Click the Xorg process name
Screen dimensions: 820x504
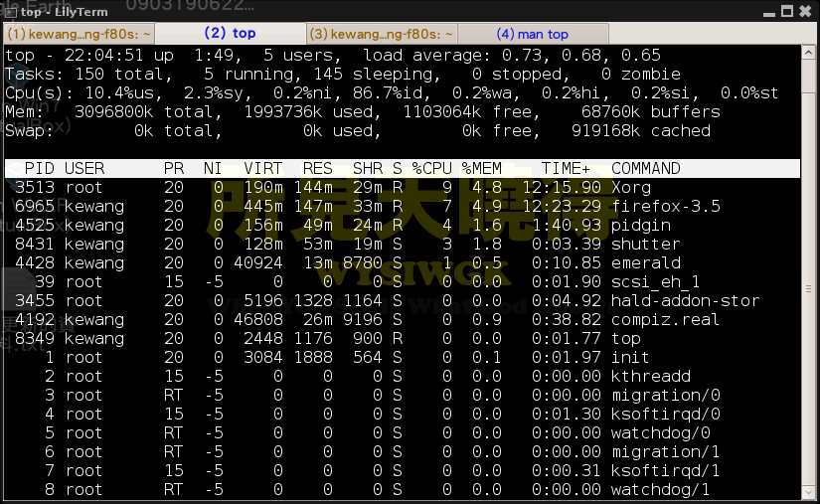coord(631,187)
